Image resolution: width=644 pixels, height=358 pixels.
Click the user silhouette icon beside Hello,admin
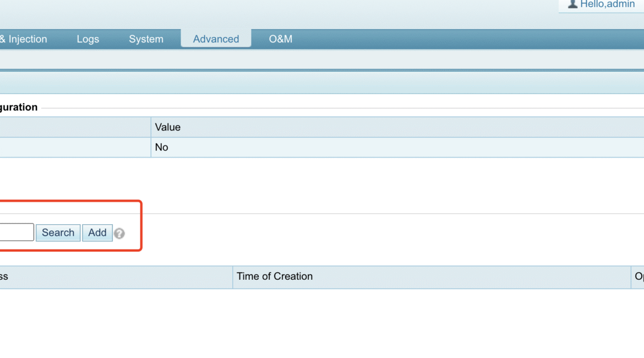[x=572, y=4]
